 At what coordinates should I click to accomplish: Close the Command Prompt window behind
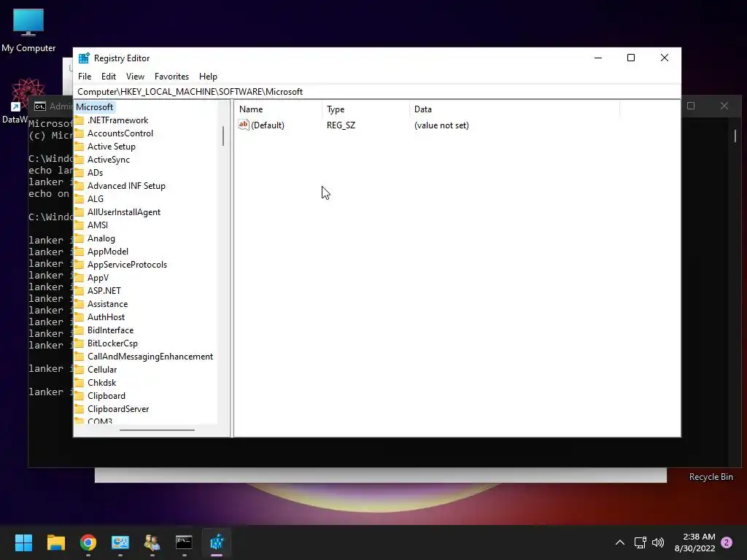point(724,106)
